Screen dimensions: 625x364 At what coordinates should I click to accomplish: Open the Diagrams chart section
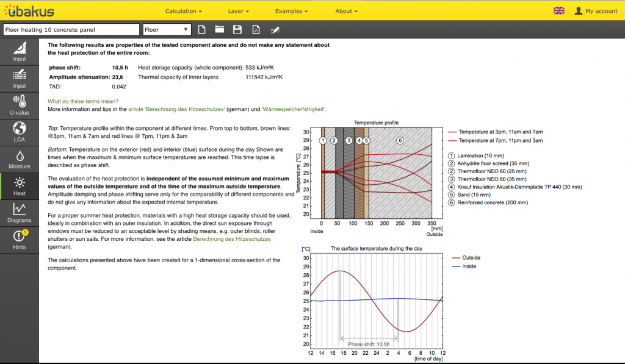pyautogui.click(x=20, y=212)
